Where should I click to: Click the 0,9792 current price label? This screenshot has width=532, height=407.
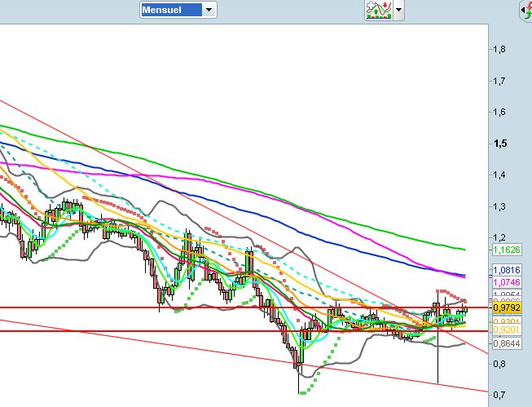[x=507, y=307]
